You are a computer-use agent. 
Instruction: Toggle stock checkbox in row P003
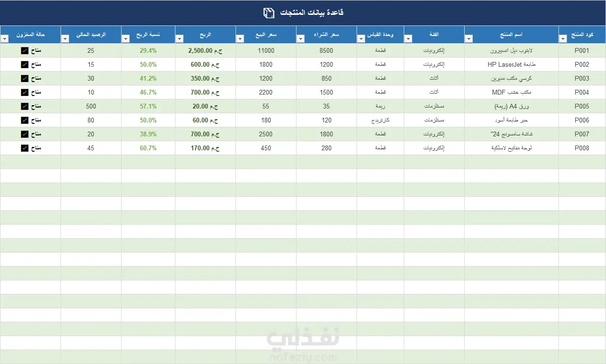pyautogui.click(x=25, y=78)
